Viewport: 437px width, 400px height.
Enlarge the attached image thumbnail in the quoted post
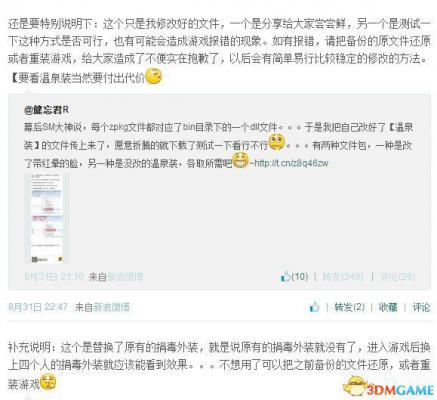(x=47, y=219)
